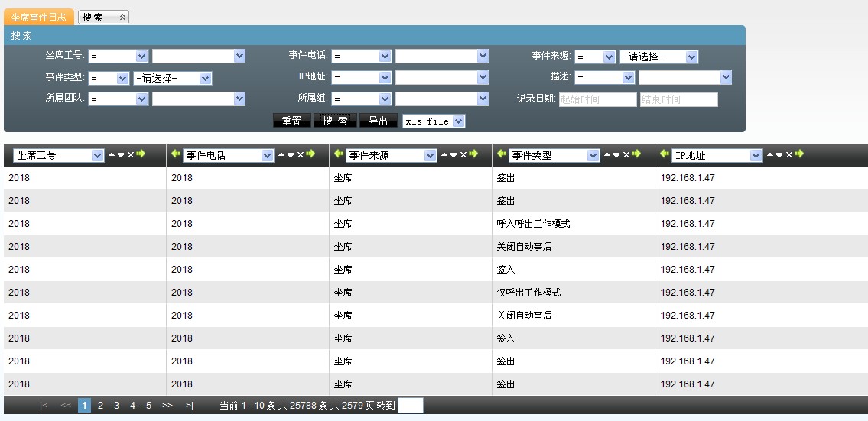Expand the xls file export format dropdown
Image resolution: width=868 pixels, height=421 pixels.
434,121
